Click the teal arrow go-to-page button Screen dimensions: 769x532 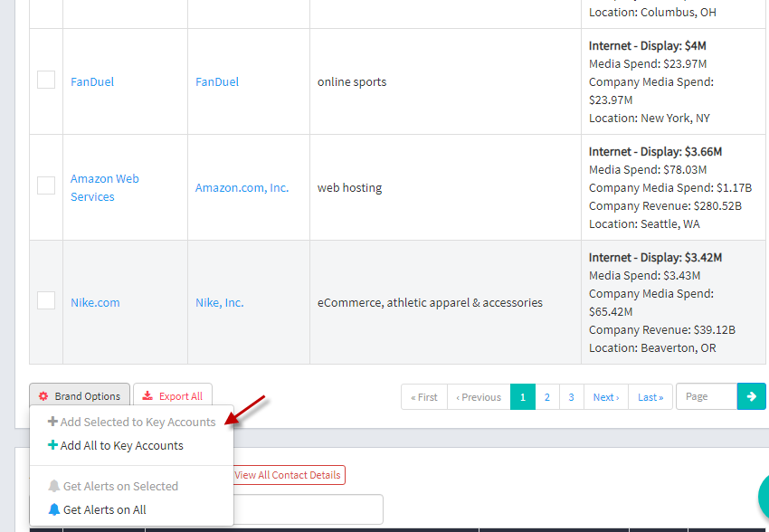[751, 396]
